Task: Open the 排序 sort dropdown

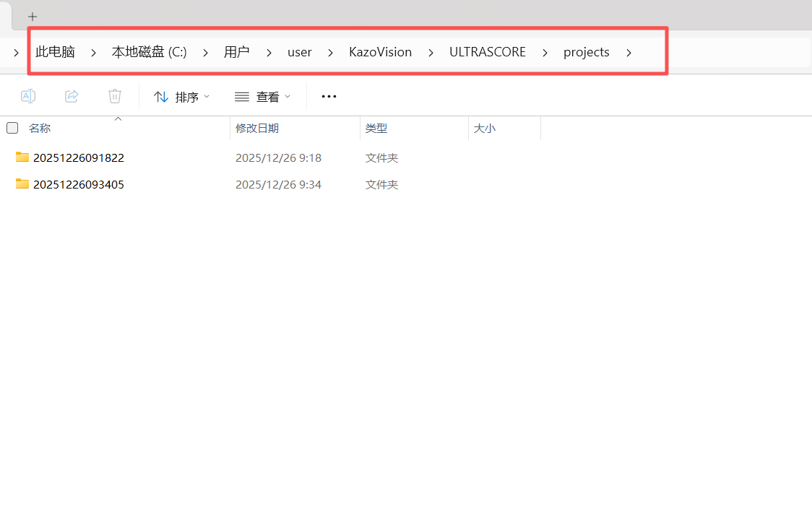Action: (182, 97)
